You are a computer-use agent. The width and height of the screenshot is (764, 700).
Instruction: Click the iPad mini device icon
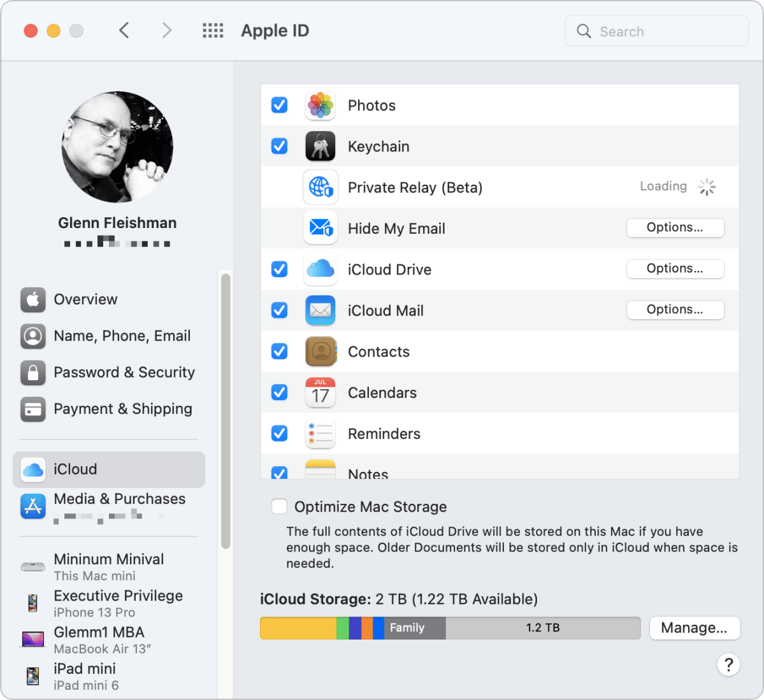click(x=32, y=676)
